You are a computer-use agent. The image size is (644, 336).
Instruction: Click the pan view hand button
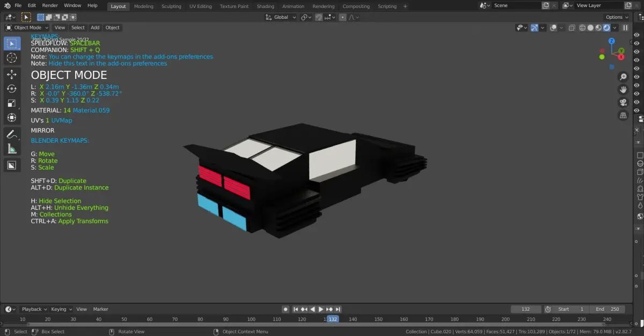(623, 90)
